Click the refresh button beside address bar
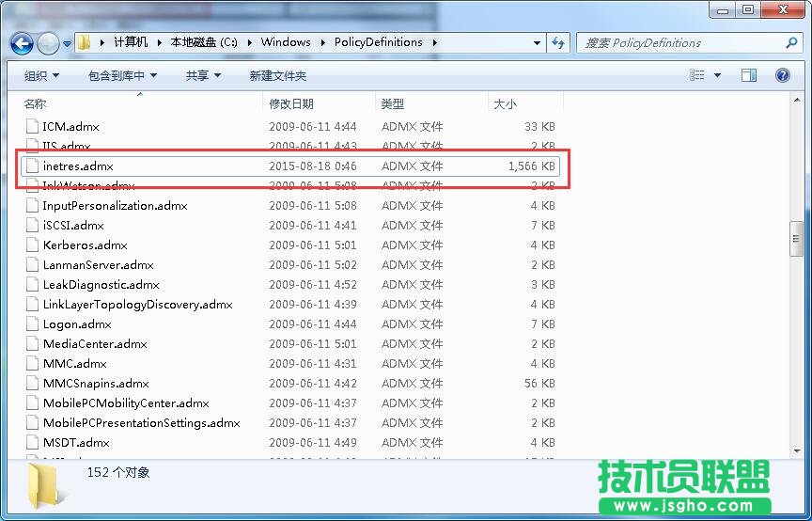The image size is (812, 521). [x=558, y=42]
